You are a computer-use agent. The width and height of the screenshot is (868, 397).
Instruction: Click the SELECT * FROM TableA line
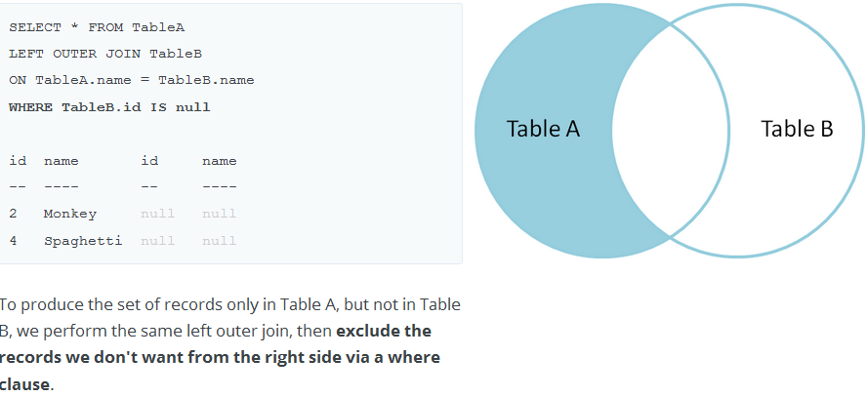pos(97,27)
